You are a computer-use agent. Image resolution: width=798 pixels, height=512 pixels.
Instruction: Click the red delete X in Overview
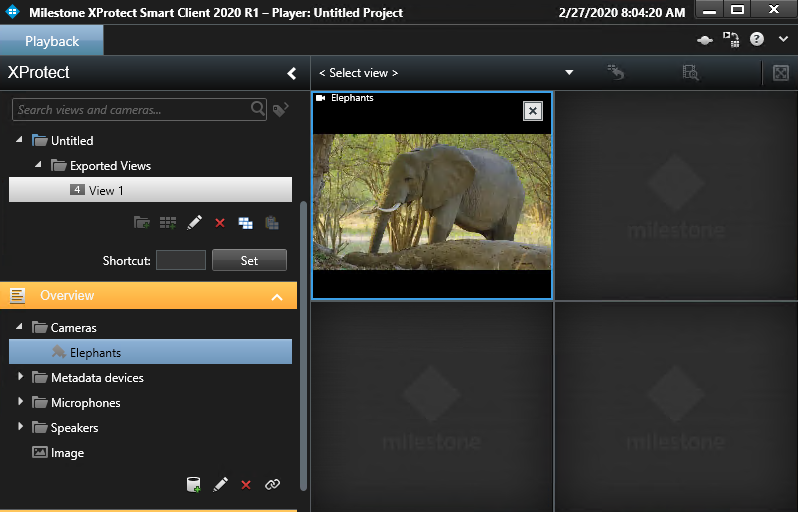click(246, 485)
